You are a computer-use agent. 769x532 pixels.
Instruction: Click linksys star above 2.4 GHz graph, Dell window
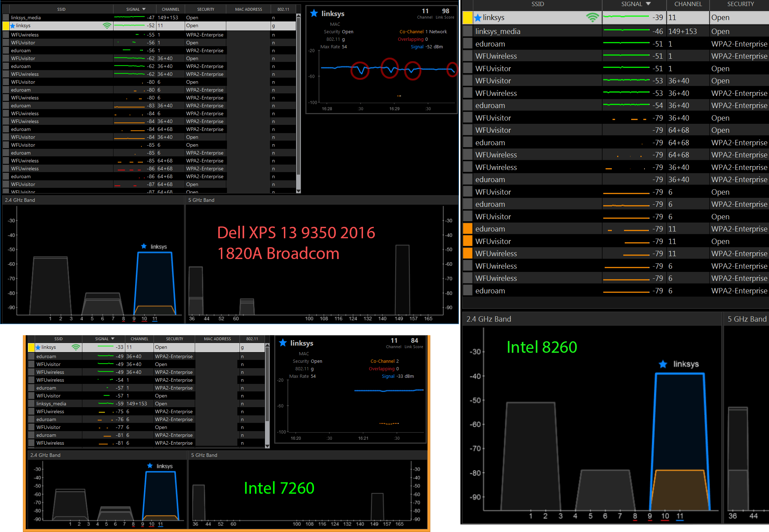pyautogui.click(x=144, y=246)
